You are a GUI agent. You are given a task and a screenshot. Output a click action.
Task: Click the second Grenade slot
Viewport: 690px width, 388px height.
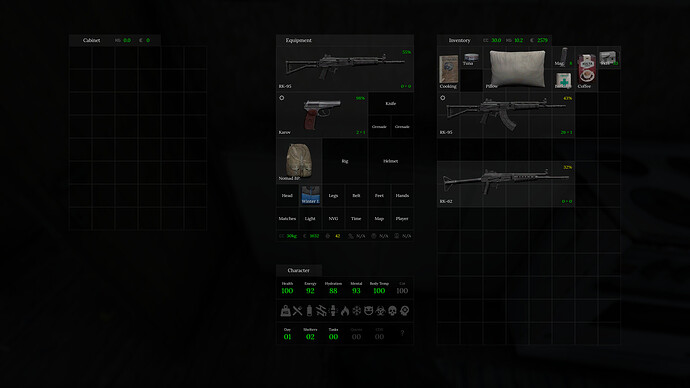402,126
